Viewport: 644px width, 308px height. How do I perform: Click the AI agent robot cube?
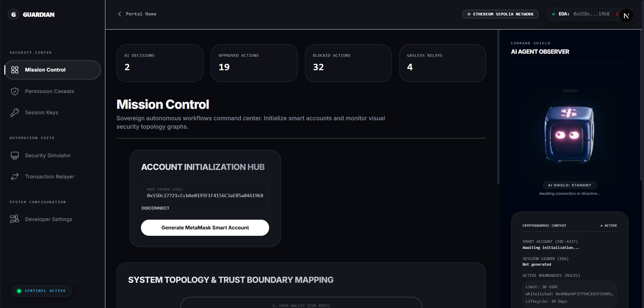pos(569,134)
